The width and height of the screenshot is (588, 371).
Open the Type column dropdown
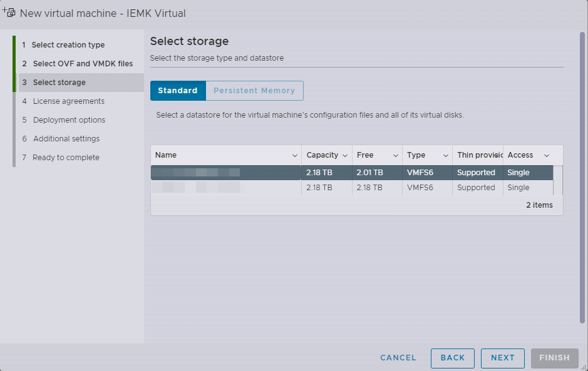tap(443, 155)
